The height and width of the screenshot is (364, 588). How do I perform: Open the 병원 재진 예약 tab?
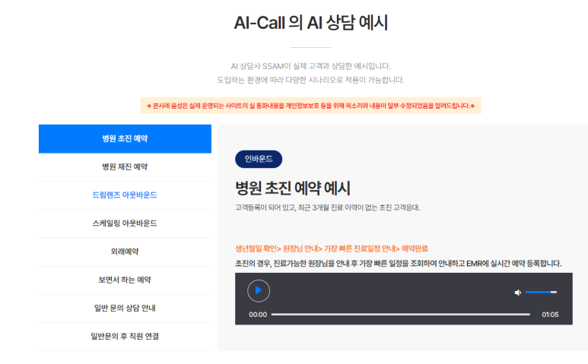[125, 167]
